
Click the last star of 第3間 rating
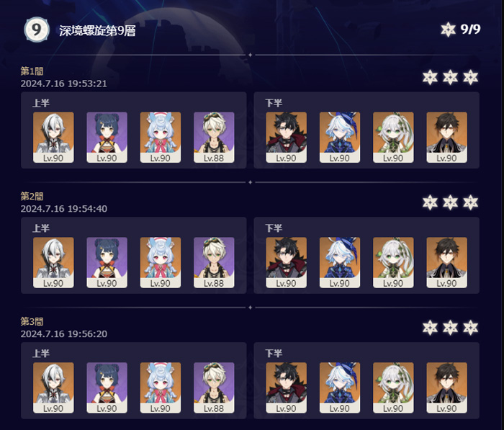(471, 328)
